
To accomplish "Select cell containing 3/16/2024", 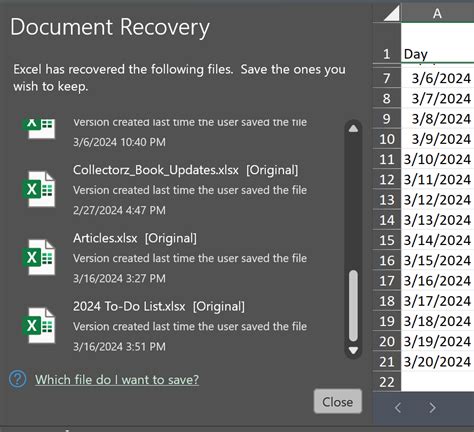I will tap(437, 281).
